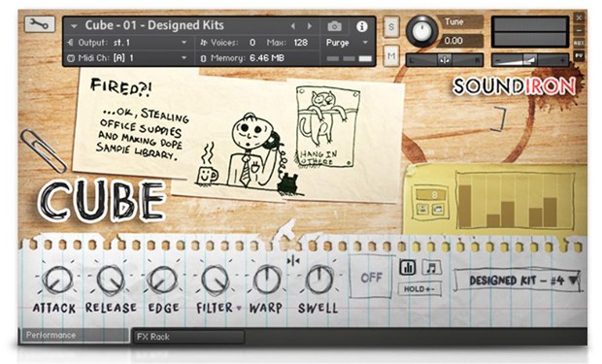Click the open folder icon on sticky note
This screenshot has height=364, width=602.
(x=438, y=209)
